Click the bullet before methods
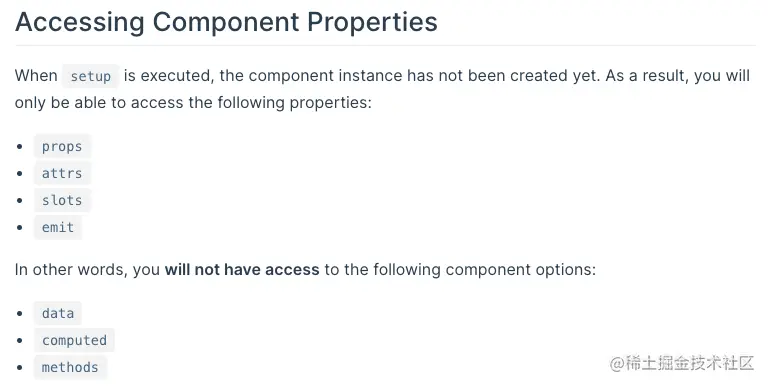This screenshot has width=768, height=386. 20,367
